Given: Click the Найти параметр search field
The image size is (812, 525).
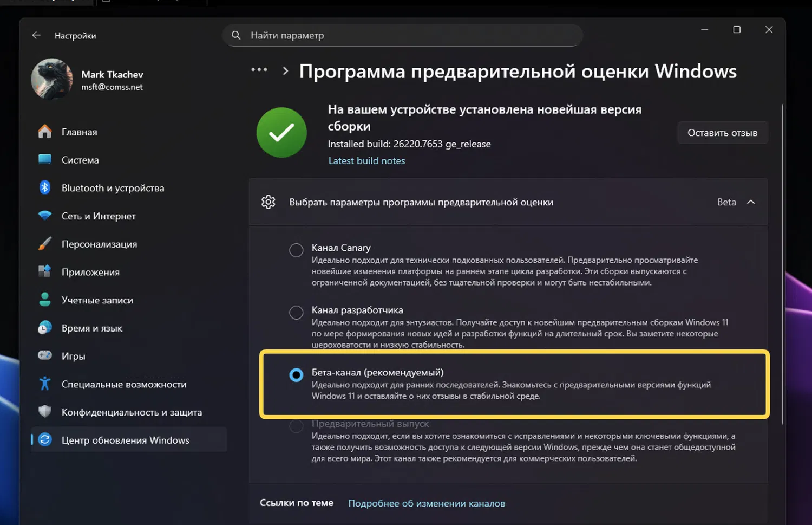Looking at the screenshot, I should click(x=402, y=35).
